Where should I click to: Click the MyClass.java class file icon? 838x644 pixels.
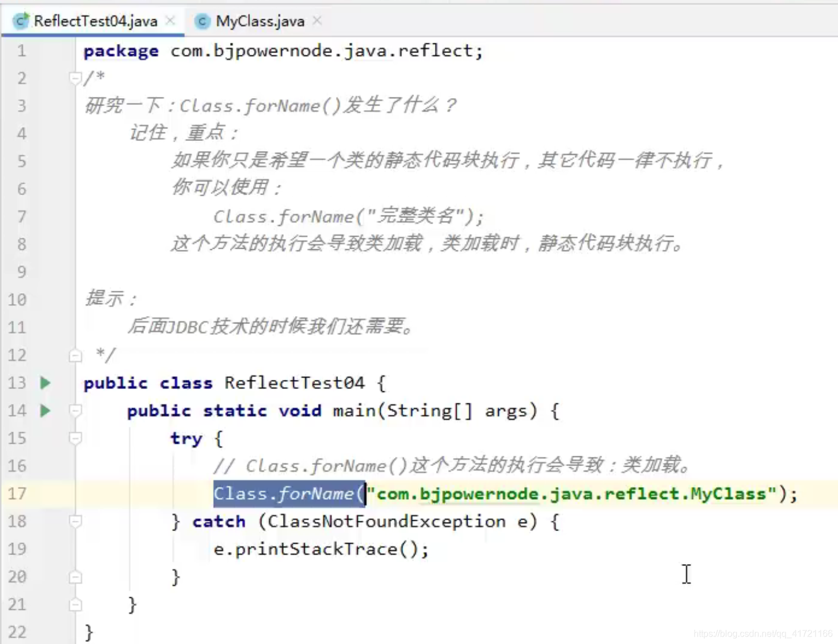tap(202, 21)
